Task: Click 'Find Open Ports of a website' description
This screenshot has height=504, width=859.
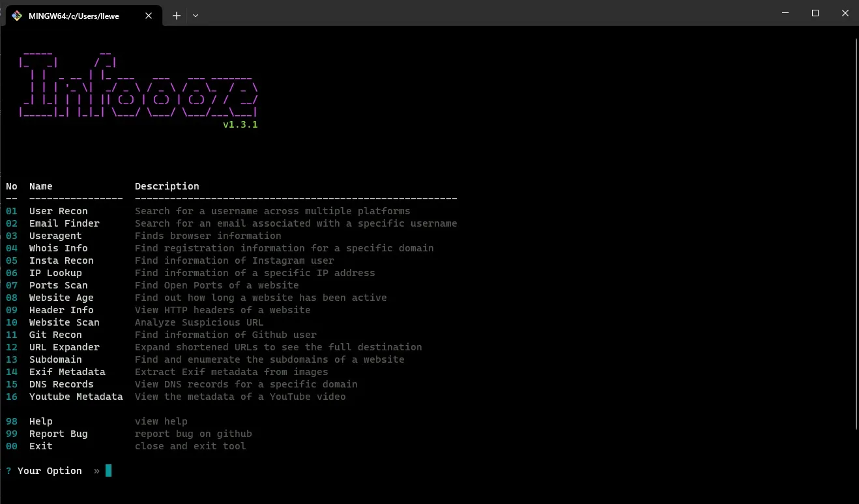Action: click(x=217, y=285)
